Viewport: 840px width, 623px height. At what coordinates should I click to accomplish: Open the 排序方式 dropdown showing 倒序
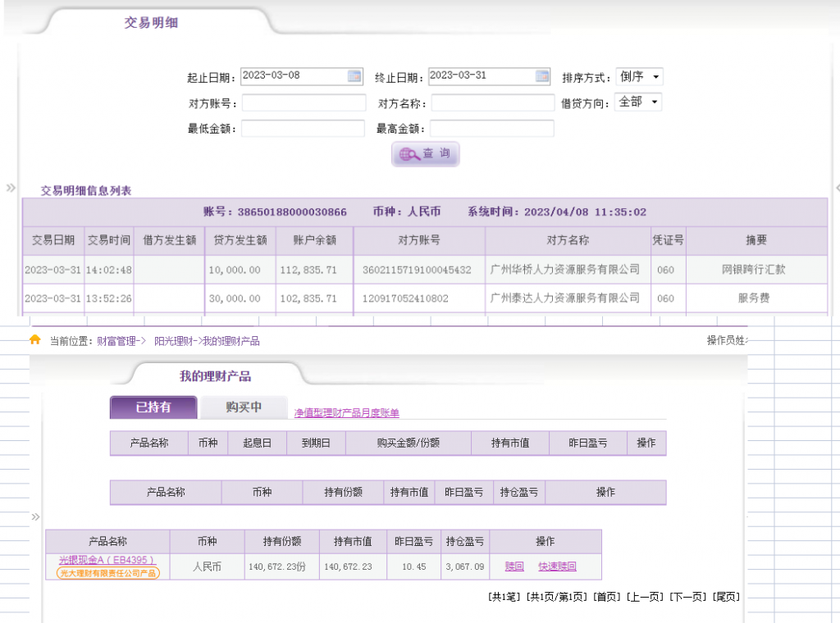[639, 76]
